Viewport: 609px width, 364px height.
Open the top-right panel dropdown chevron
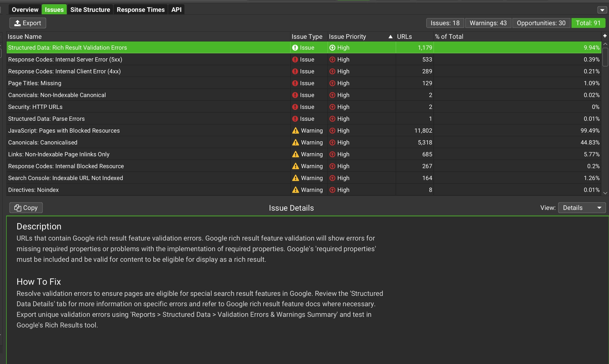point(602,10)
